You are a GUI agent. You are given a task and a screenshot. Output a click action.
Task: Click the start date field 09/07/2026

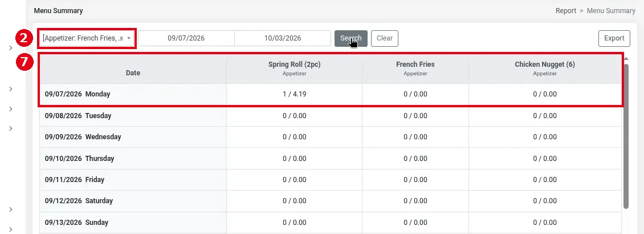186,38
